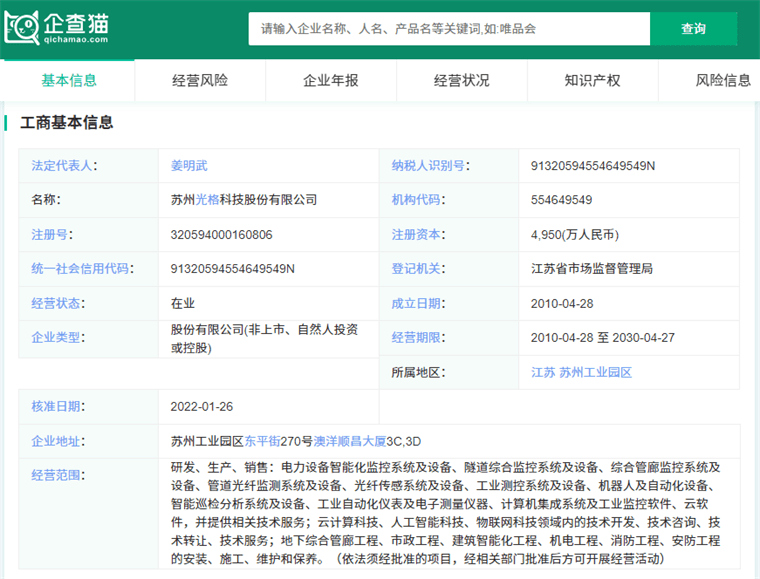Open the 经营风险 tab
Viewport: 760px width, 579px height.
(x=200, y=80)
